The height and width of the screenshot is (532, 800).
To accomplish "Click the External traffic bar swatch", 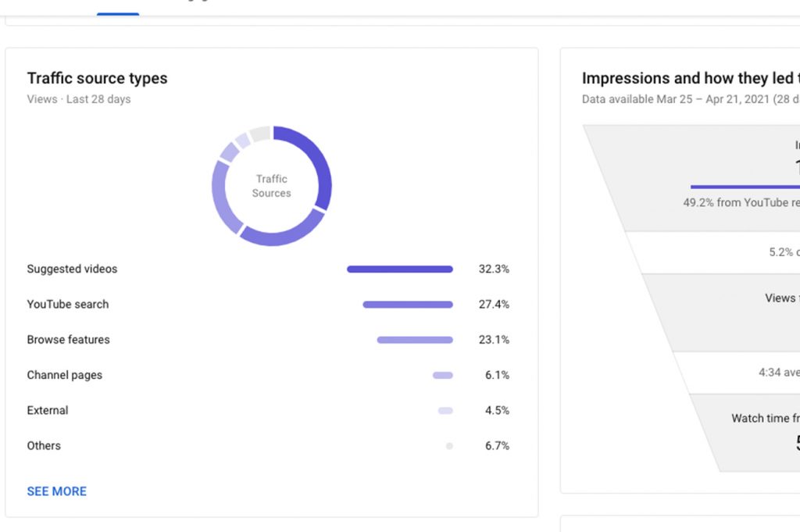I will pyautogui.click(x=445, y=411).
